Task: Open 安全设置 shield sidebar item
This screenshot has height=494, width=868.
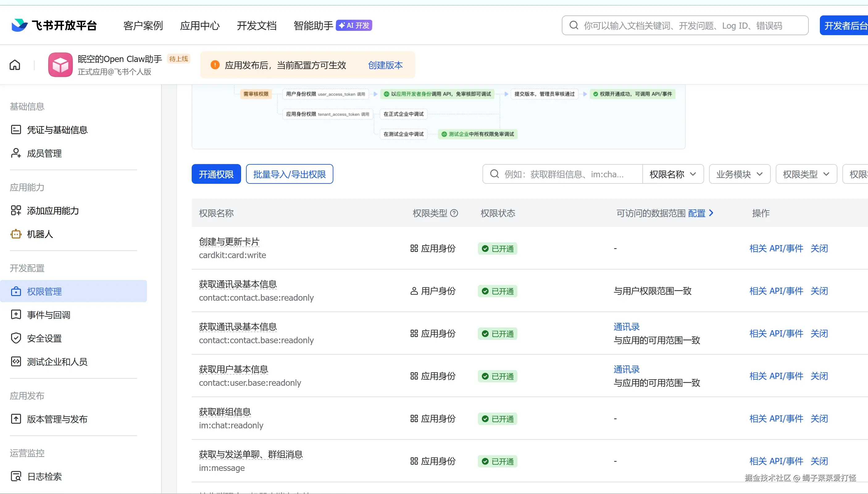Action: (44, 338)
